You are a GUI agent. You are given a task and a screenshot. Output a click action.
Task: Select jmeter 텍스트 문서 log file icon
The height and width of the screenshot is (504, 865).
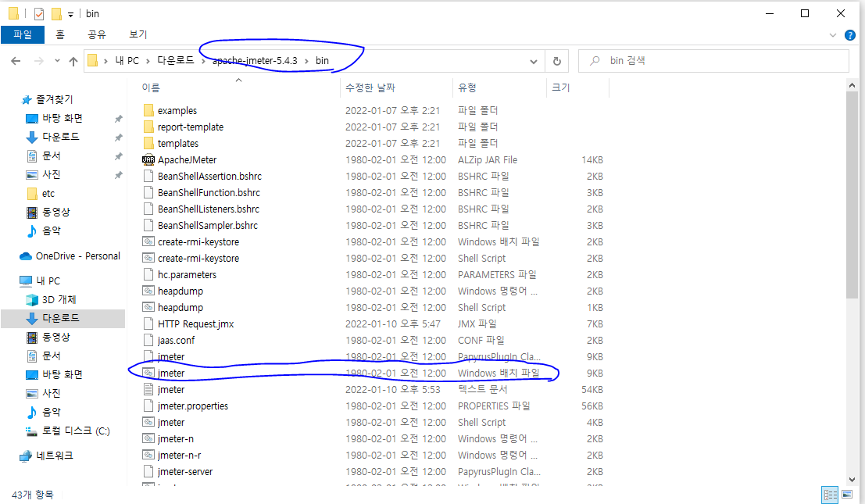click(148, 389)
